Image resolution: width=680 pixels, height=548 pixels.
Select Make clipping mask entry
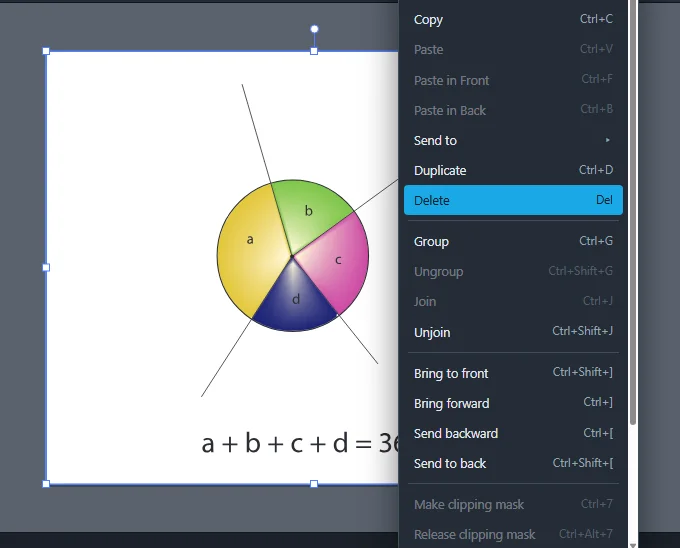click(513, 505)
